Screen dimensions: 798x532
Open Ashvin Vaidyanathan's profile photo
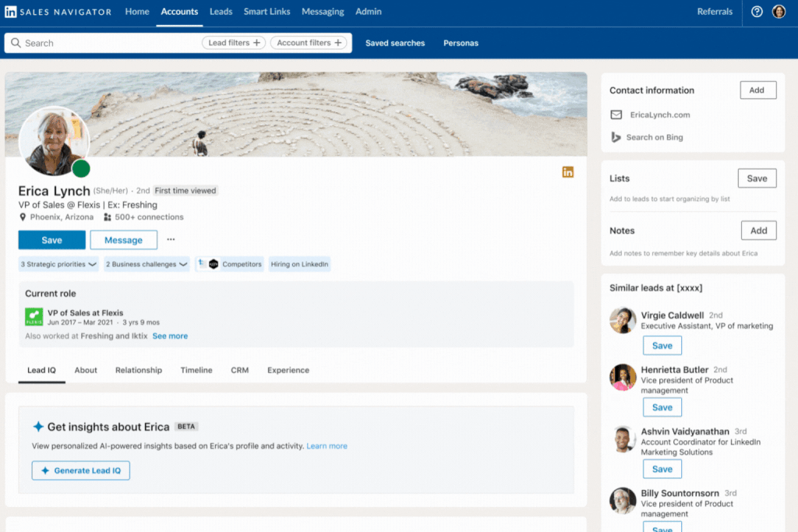click(623, 439)
